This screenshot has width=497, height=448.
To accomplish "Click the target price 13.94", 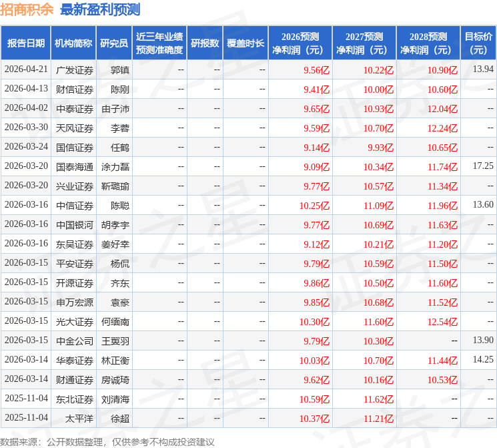I will (483, 69).
